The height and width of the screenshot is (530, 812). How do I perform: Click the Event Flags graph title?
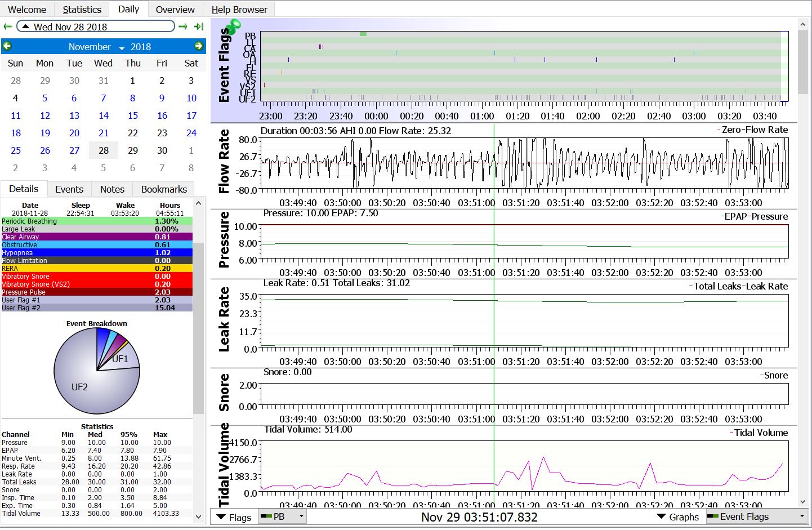224,66
